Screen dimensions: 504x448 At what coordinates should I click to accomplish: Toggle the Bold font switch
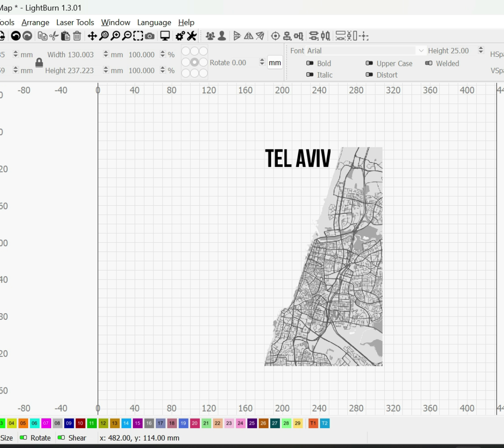(x=310, y=63)
